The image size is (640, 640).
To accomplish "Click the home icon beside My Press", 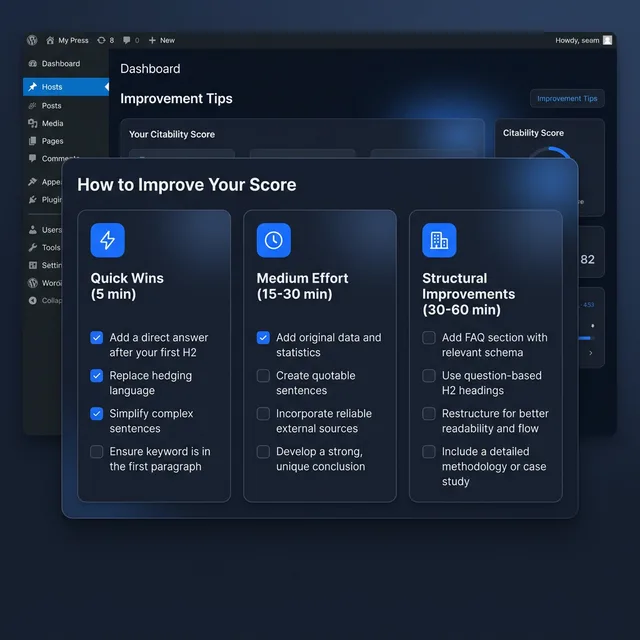I will click(x=50, y=40).
